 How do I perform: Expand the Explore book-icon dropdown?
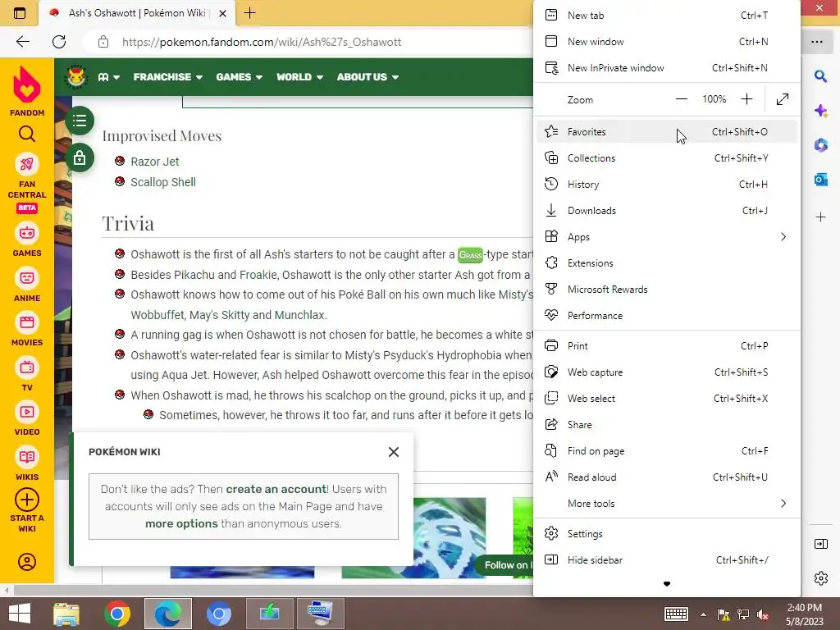click(x=109, y=77)
